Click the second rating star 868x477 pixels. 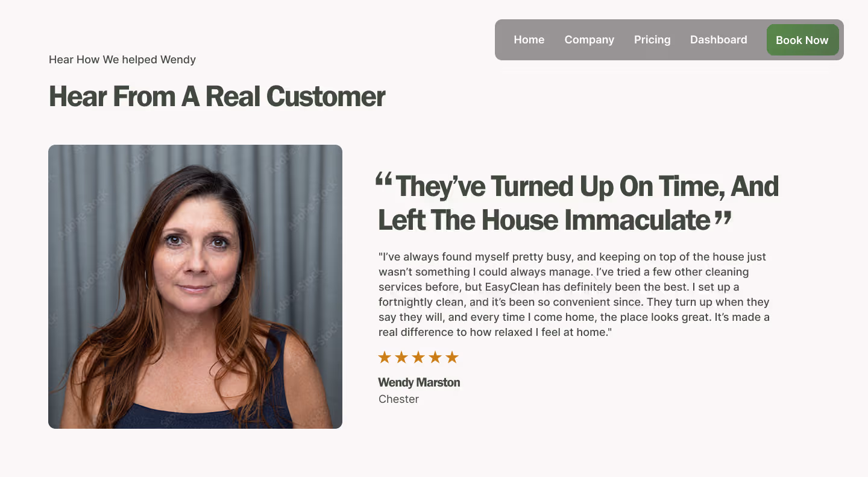401,358
